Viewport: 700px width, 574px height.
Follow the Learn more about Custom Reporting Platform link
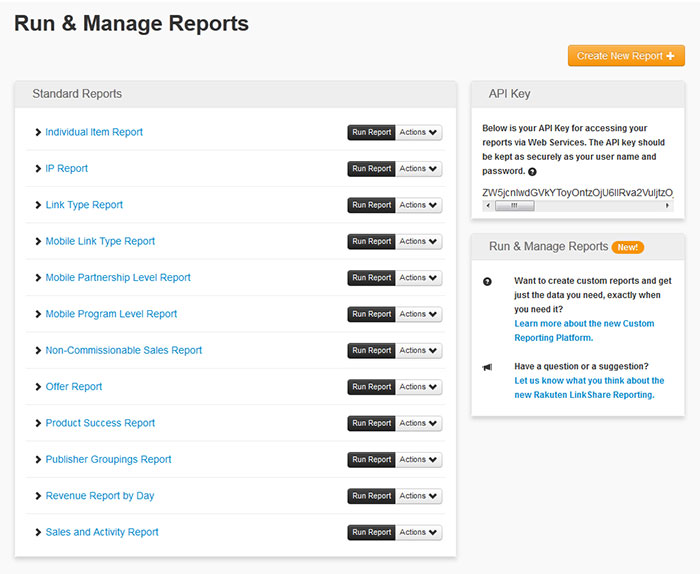[584, 324]
